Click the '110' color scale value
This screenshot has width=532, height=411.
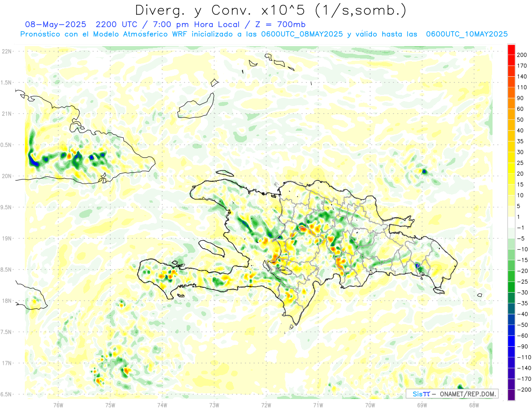[x=522, y=87]
